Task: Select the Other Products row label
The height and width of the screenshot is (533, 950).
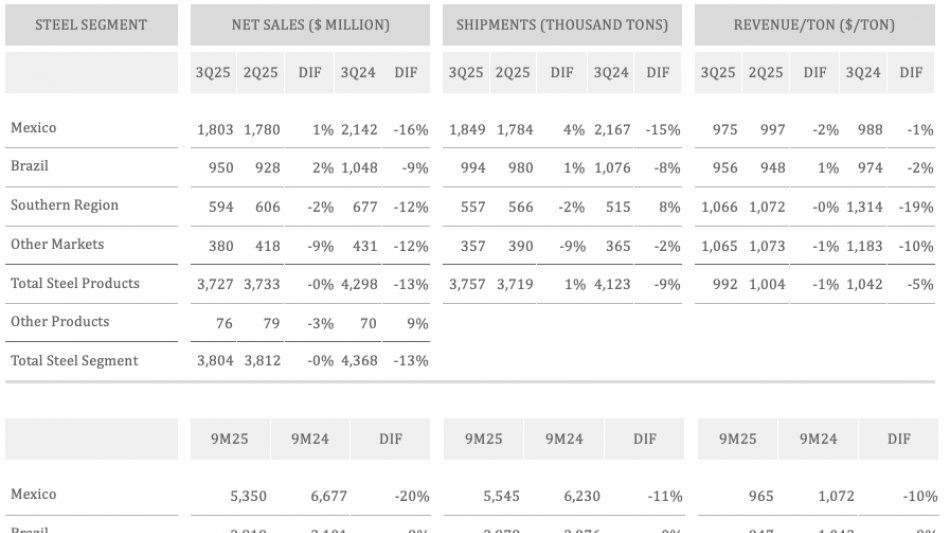Action: [x=59, y=322]
